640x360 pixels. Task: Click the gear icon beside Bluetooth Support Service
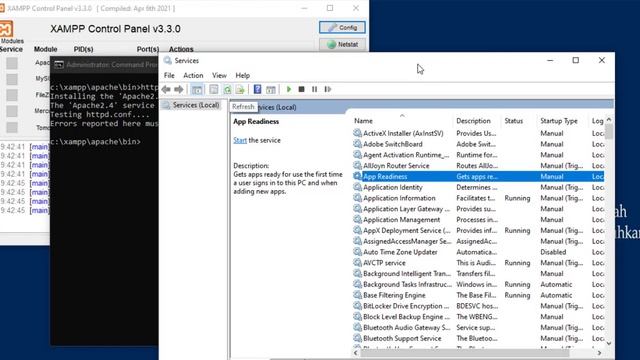click(x=357, y=338)
